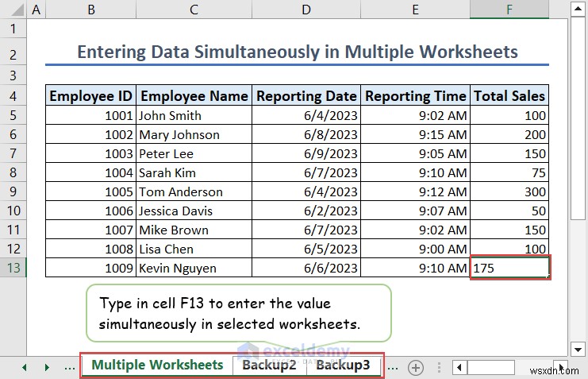This screenshot has width=588, height=379.
Task: Select date cell 6/6/2023
Action: click(x=306, y=268)
